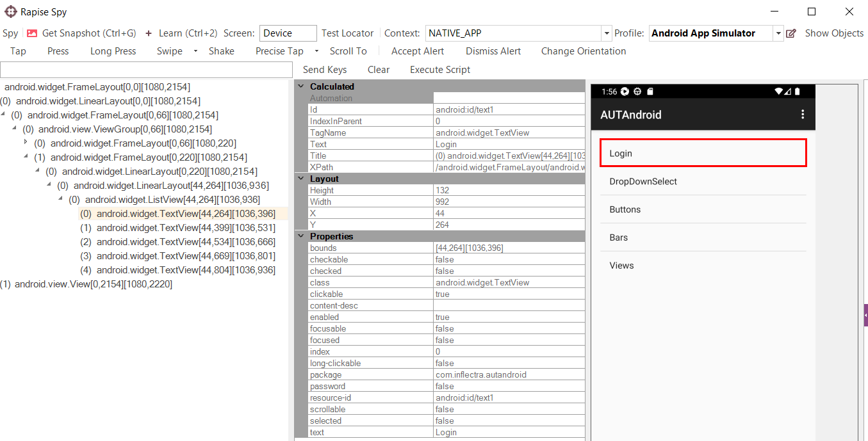Open the Swipe direction dropdown arrow
868x441 pixels.
tap(195, 51)
